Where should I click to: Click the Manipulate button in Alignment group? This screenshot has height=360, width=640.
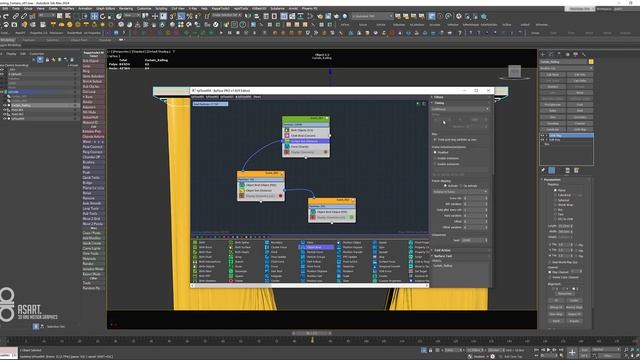pos(565,293)
